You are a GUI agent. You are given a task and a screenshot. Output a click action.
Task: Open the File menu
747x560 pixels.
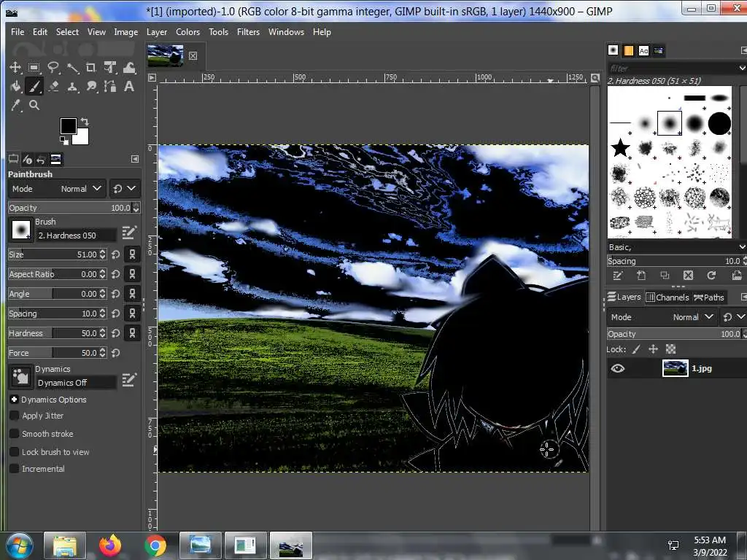point(18,32)
